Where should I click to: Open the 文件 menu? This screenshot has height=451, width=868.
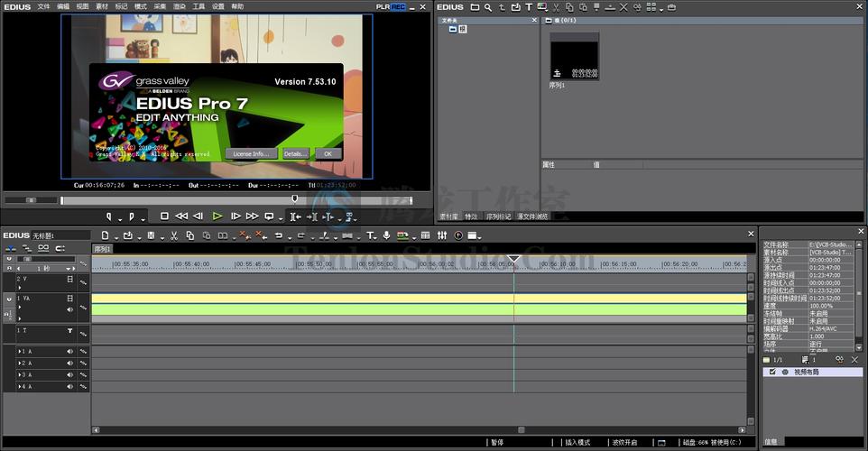tap(43, 6)
